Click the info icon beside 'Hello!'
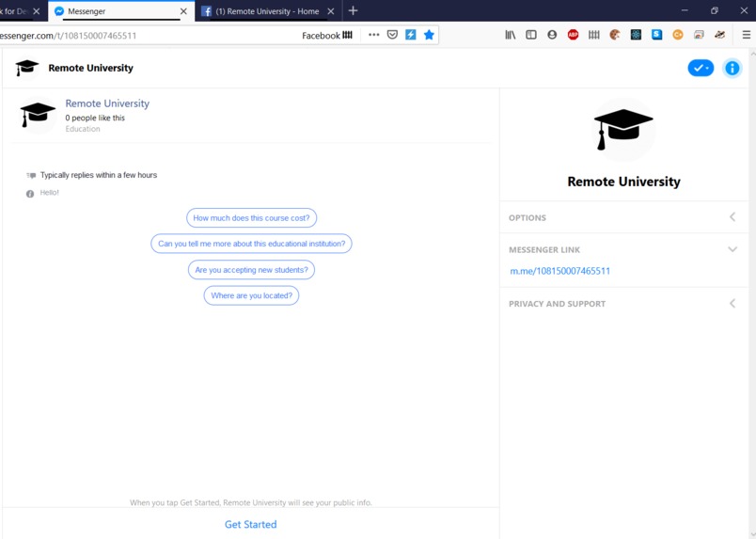 coord(30,194)
